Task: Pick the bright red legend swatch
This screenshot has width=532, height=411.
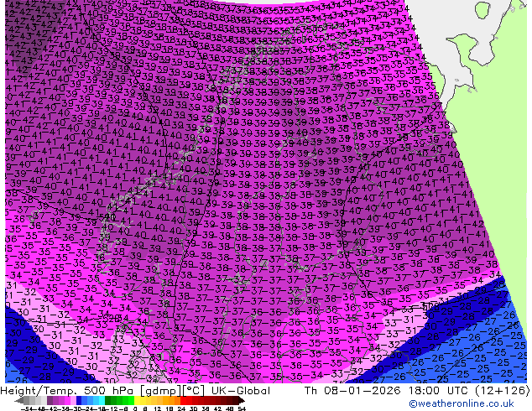Action: coord(183,400)
